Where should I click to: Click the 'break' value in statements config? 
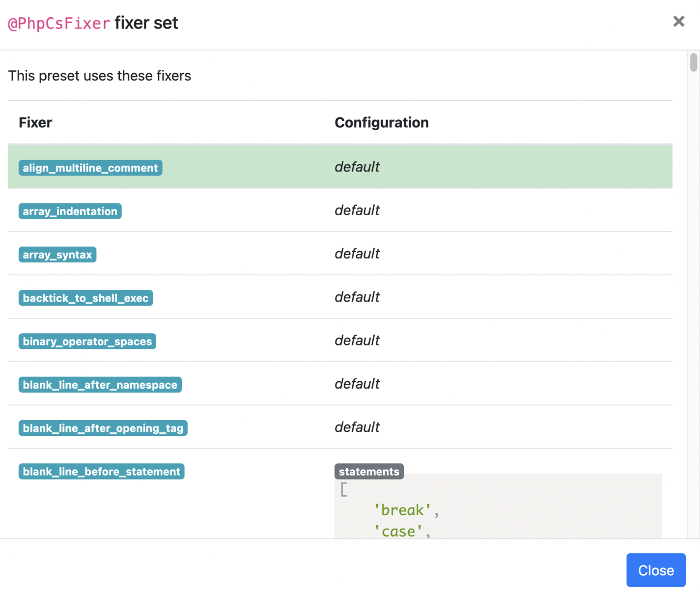tap(403, 509)
